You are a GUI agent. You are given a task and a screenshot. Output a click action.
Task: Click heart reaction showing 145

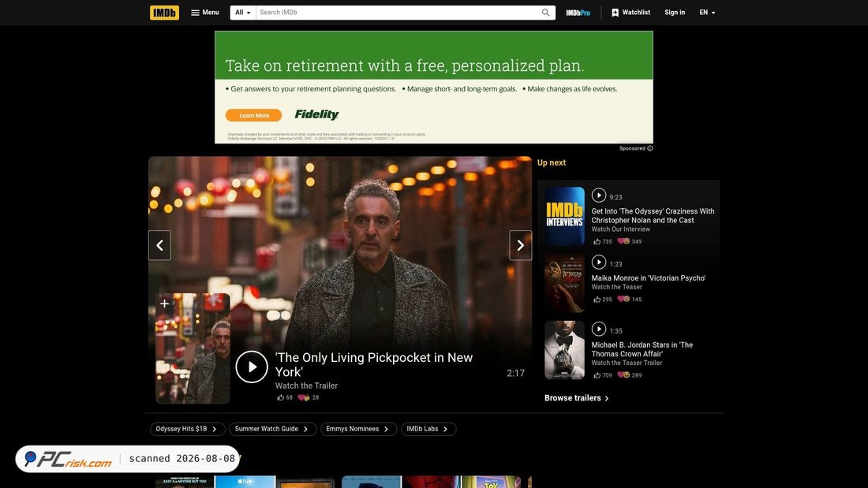[x=630, y=300]
